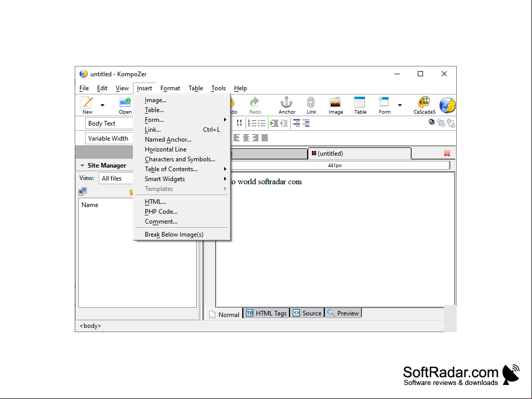Insert a Horizontal Line from menu
Viewport: 532px width, 399px height.
click(182, 149)
